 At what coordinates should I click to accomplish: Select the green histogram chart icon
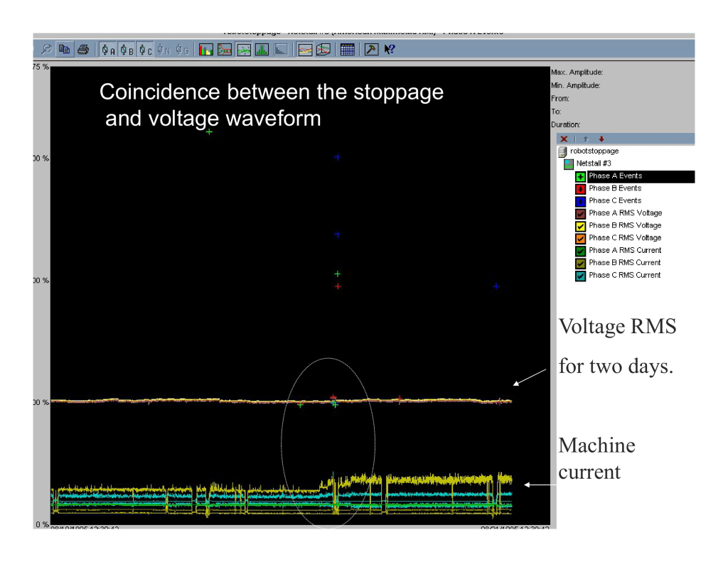(262, 50)
